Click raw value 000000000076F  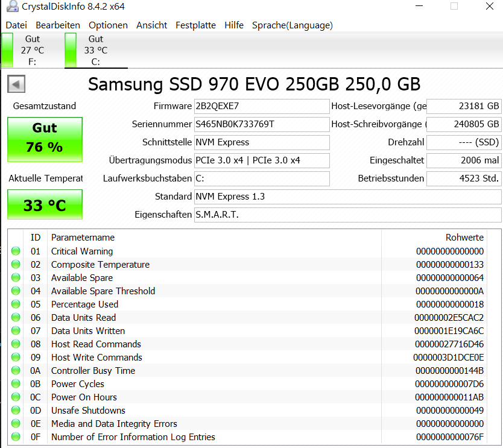[x=450, y=437]
